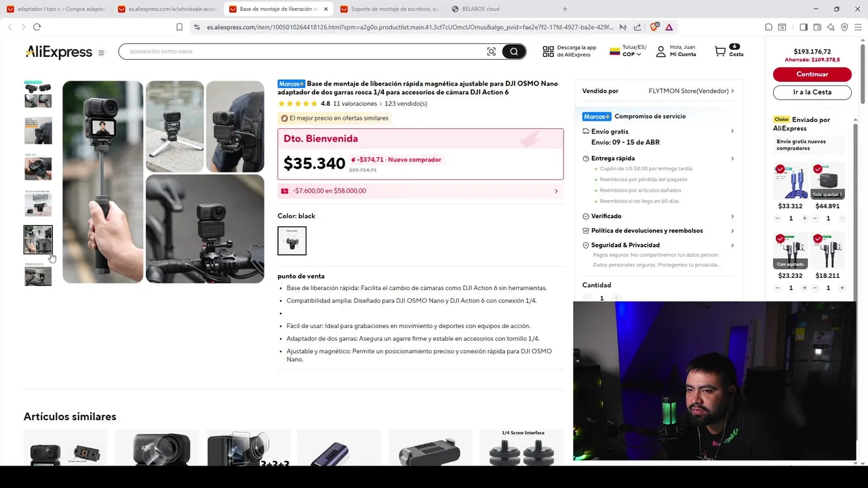Select the third product thumbnail in gallery strip
This screenshot has width=868, height=488.
(38, 167)
